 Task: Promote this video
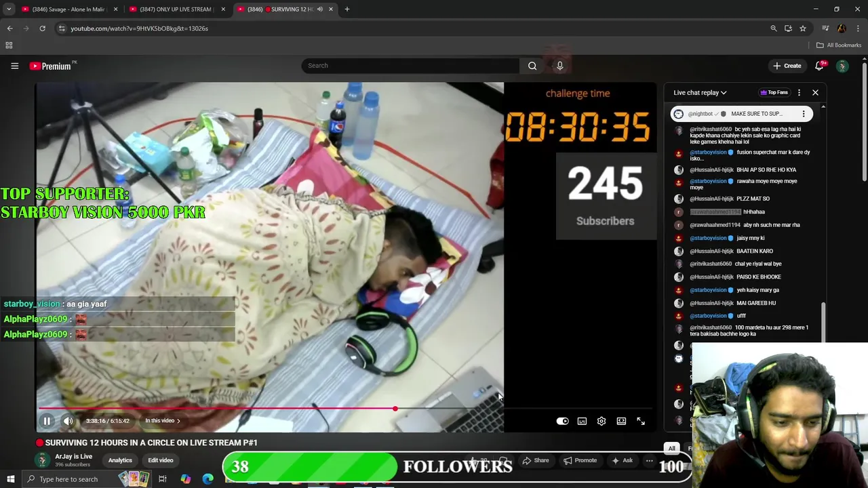tap(579, 461)
